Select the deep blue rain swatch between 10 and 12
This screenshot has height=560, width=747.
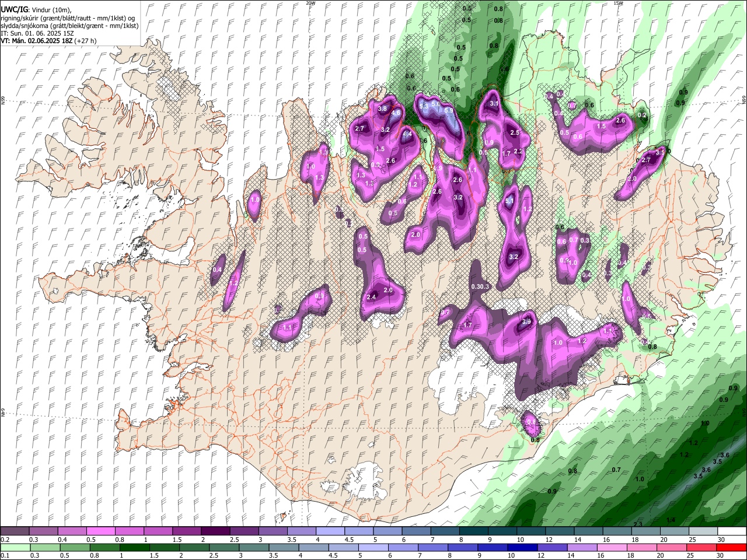pos(523,547)
